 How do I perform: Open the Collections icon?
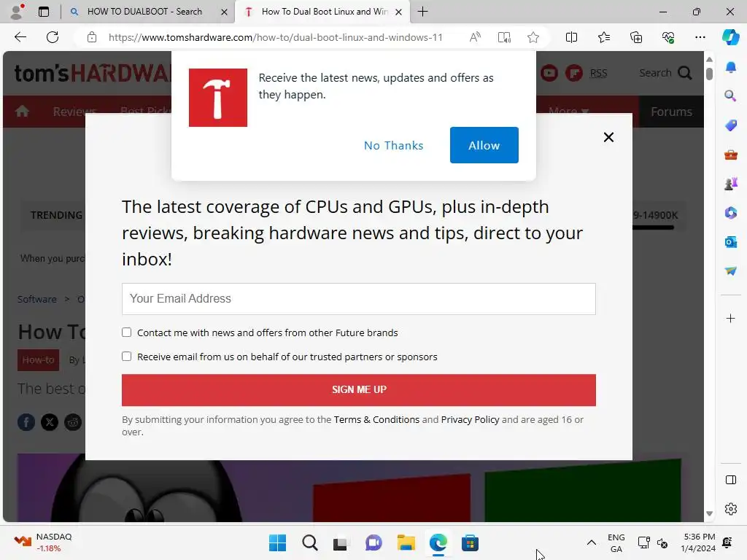636,37
